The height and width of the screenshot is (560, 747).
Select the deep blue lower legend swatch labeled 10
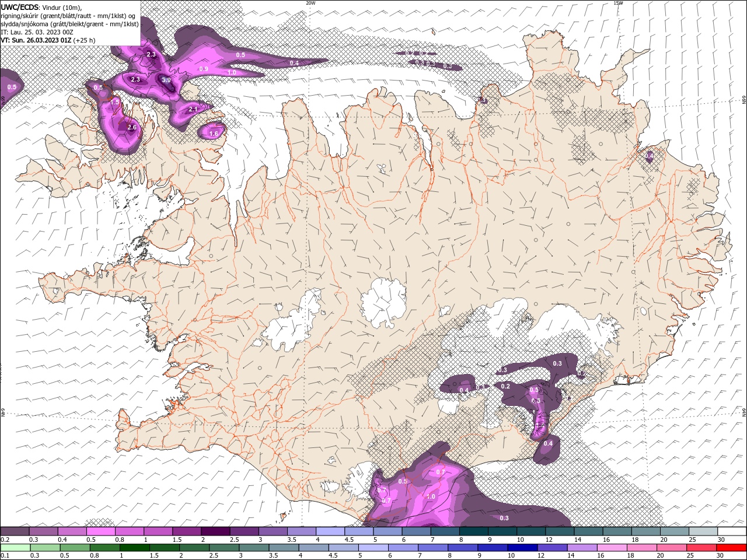click(x=522, y=548)
